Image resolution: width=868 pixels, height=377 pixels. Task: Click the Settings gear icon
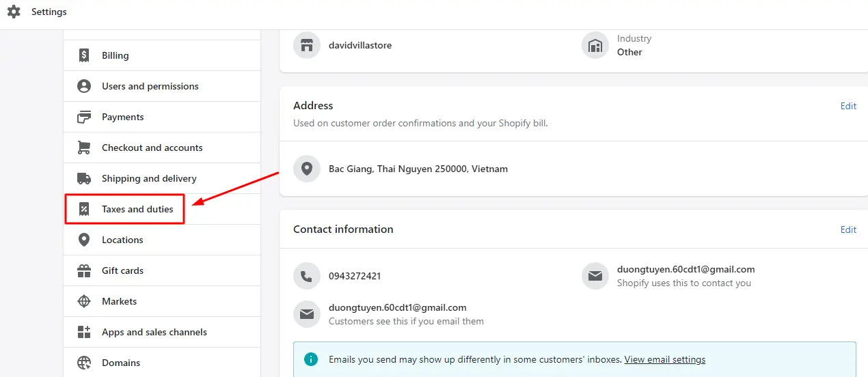(x=14, y=12)
